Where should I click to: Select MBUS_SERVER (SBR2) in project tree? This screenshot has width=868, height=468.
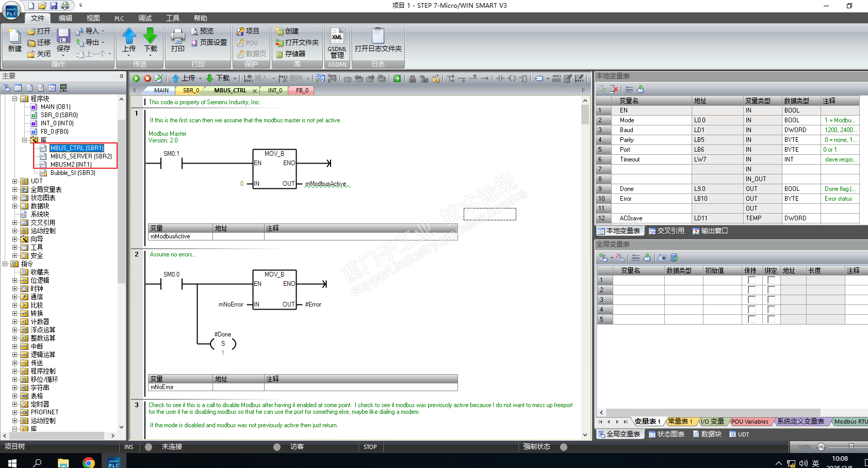[81, 156]
